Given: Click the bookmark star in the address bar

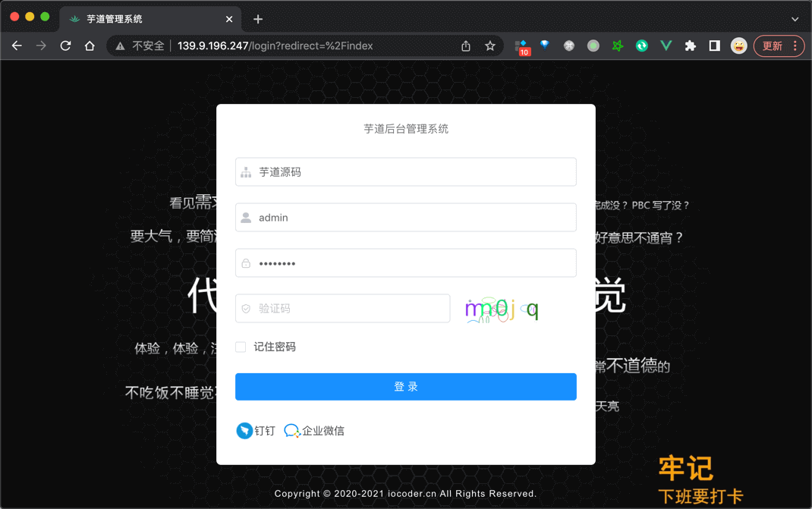Looking at the screenshot, I should click(x=489, y=46).
